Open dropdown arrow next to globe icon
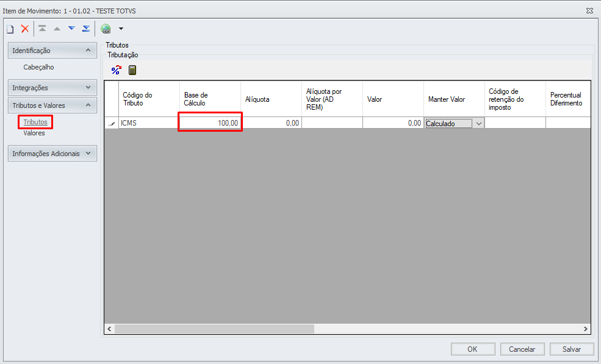Viewport: 601px width, 364px height. click(x=121, y=29)
